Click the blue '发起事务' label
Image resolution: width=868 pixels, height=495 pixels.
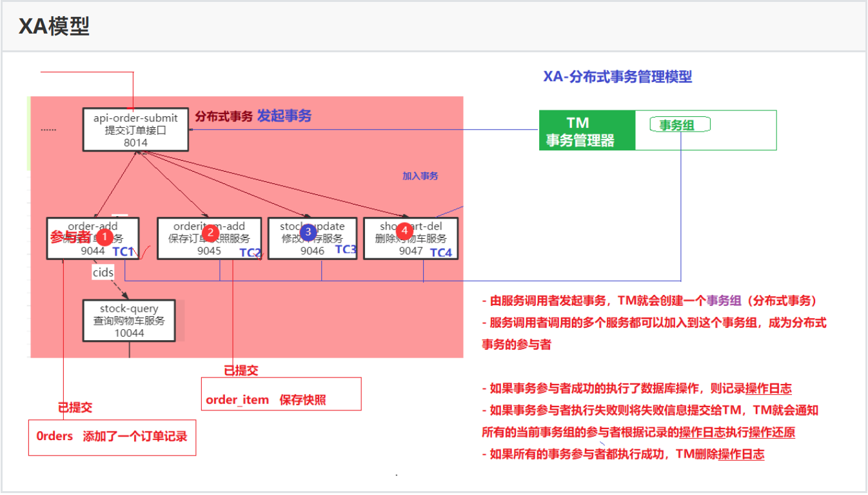coord(284,116)
